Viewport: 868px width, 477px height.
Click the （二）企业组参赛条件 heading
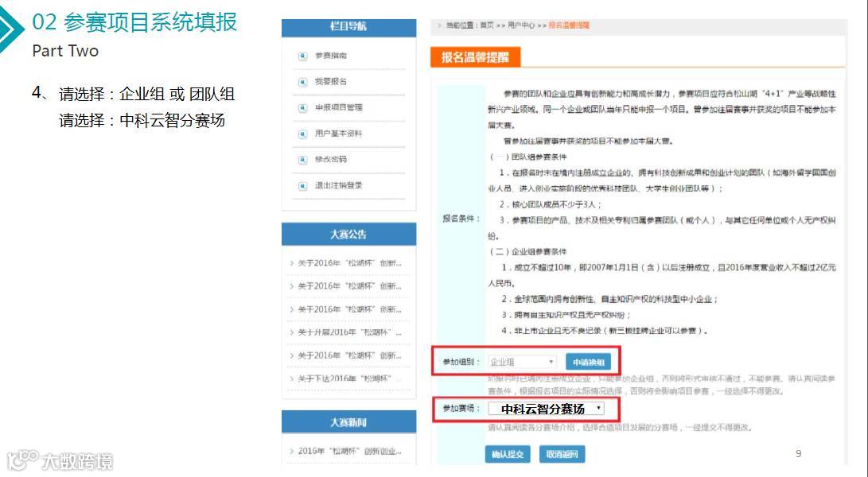click(x=527, y=252)
